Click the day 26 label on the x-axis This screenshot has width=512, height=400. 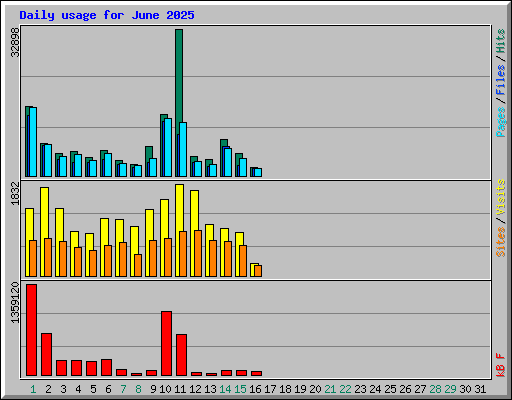[x=405, y=389]
